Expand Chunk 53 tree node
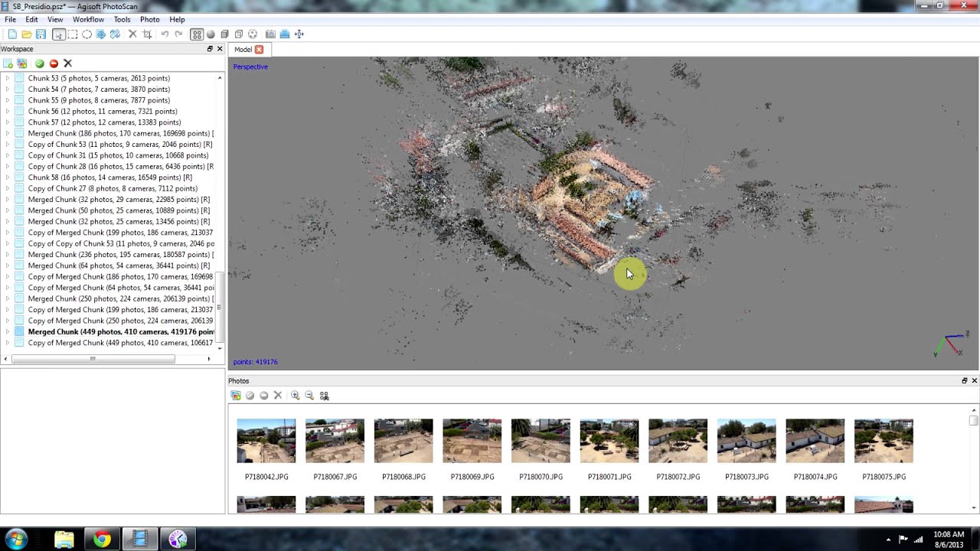This screenshot has height=551, width=980. (x=8, y=78)
